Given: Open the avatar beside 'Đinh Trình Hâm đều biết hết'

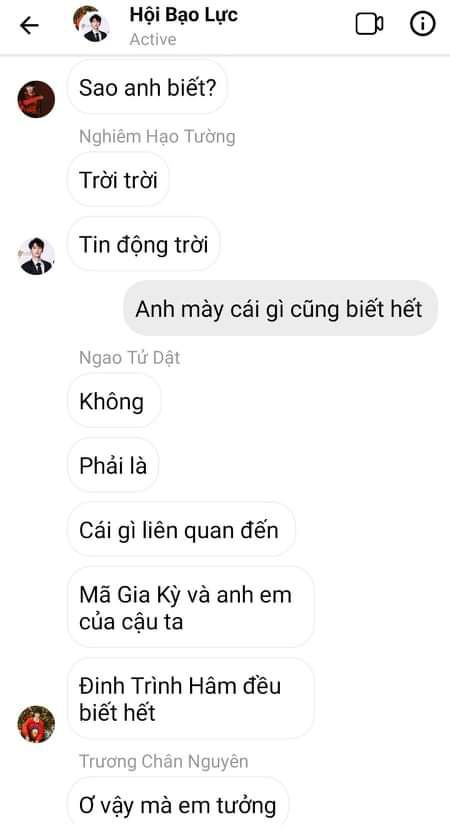Looking at the screenshot, I should point(36,724).
